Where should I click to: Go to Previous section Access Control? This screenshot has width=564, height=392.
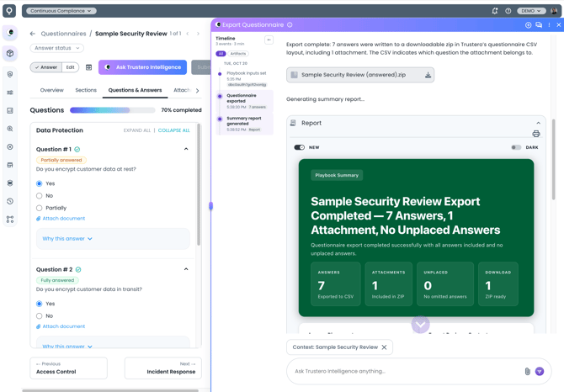point(68,368)
